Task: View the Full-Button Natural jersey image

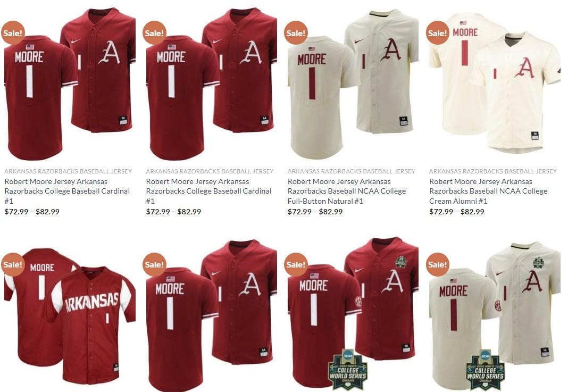Action: pos(353,84)
